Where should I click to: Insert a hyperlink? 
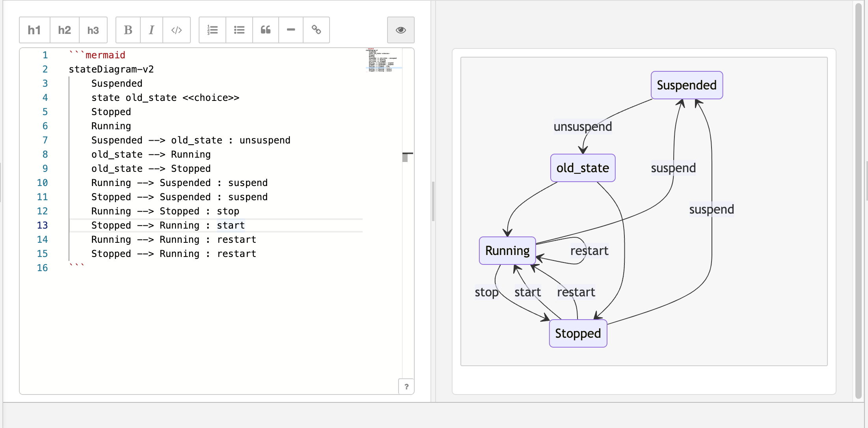pyautogui.click(x=316, y=30)
